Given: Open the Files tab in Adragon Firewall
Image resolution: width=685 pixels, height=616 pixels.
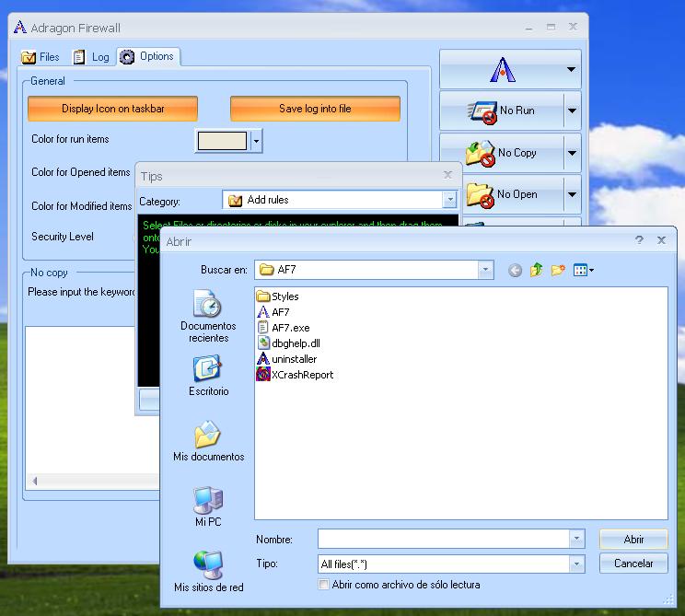Looking at the screenshot, I should (x=41, y=57).
